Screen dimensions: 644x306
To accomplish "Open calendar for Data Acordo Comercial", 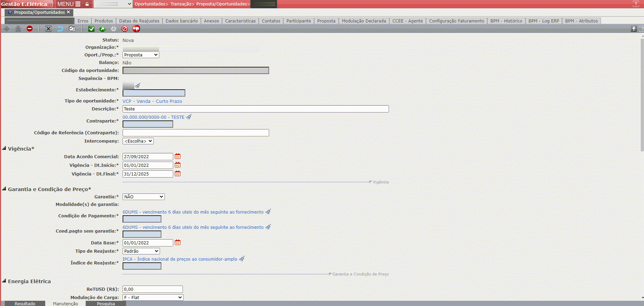I will click(178, 156).
